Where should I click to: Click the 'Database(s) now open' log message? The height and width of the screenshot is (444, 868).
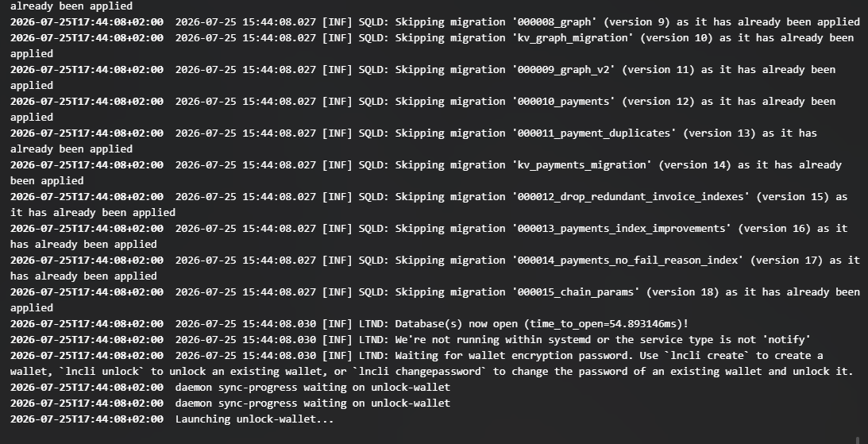click(456, 324)
